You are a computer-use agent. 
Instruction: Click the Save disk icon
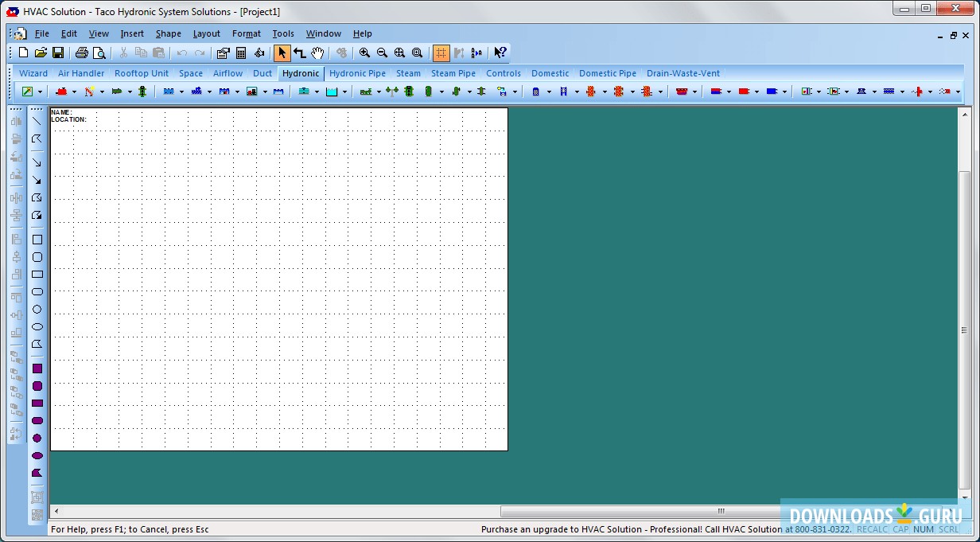[58, 53]
